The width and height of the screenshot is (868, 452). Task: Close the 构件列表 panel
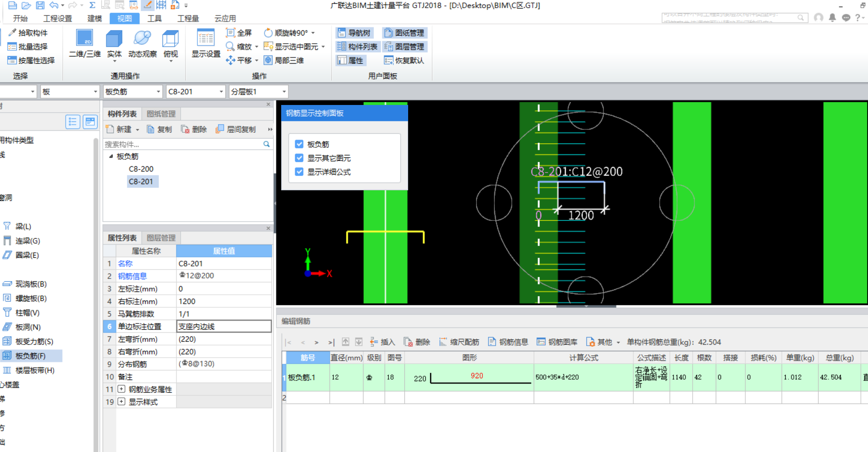(x=268, y=104)
